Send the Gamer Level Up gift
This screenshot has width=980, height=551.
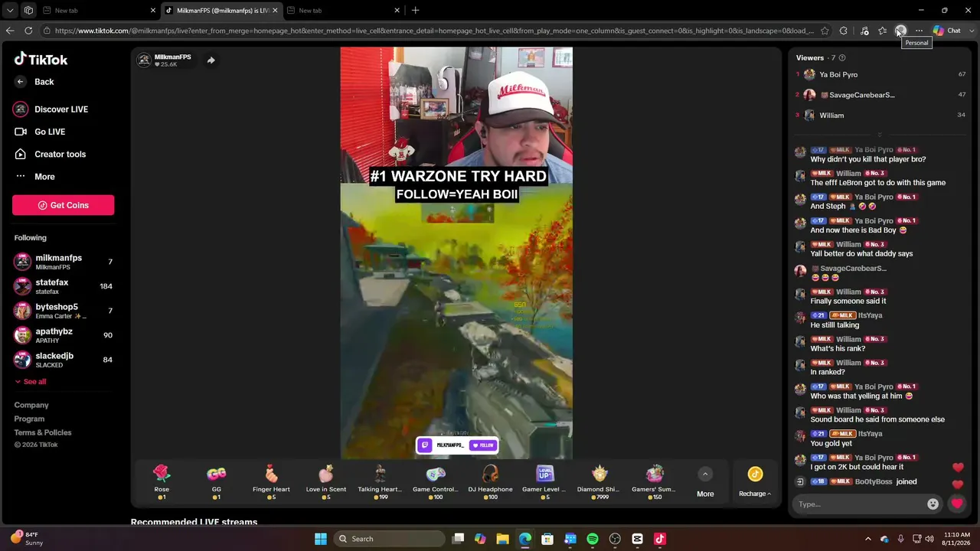[544, 482]
